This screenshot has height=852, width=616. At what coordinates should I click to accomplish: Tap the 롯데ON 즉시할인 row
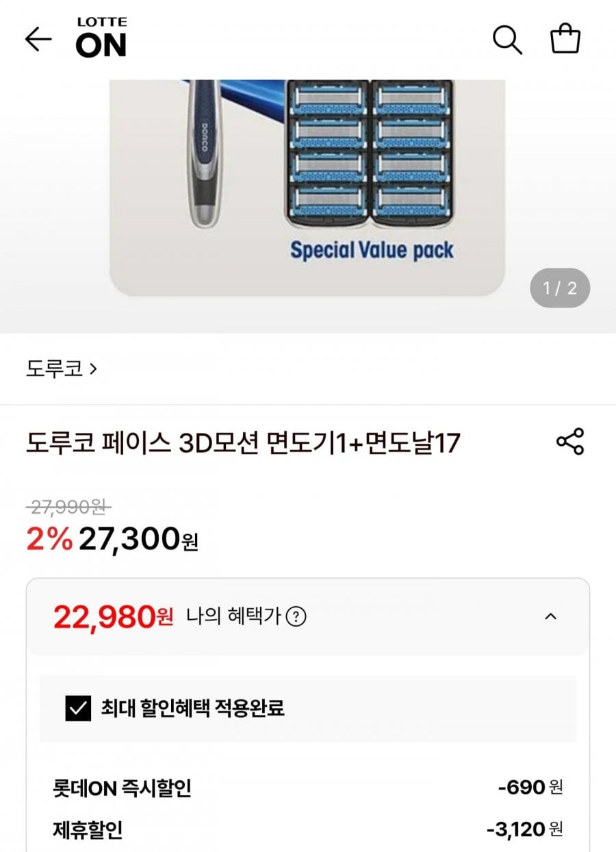308,788
